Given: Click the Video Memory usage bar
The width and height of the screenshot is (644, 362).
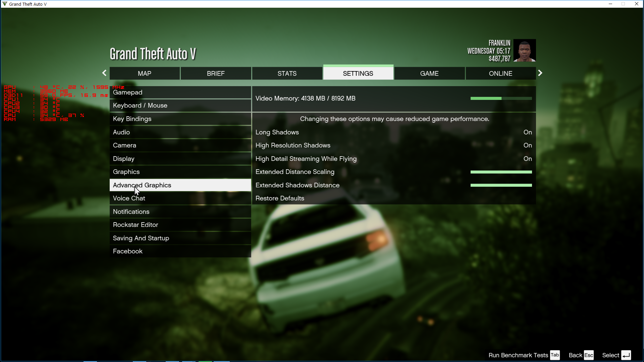Looking at the screenshot, I should (x=501, y=99).
